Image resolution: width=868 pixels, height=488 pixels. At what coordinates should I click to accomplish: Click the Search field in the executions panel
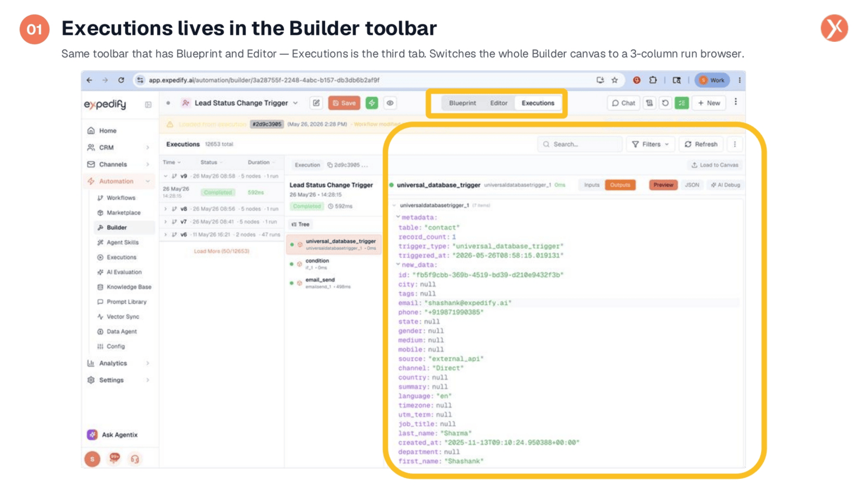point(579,144)
